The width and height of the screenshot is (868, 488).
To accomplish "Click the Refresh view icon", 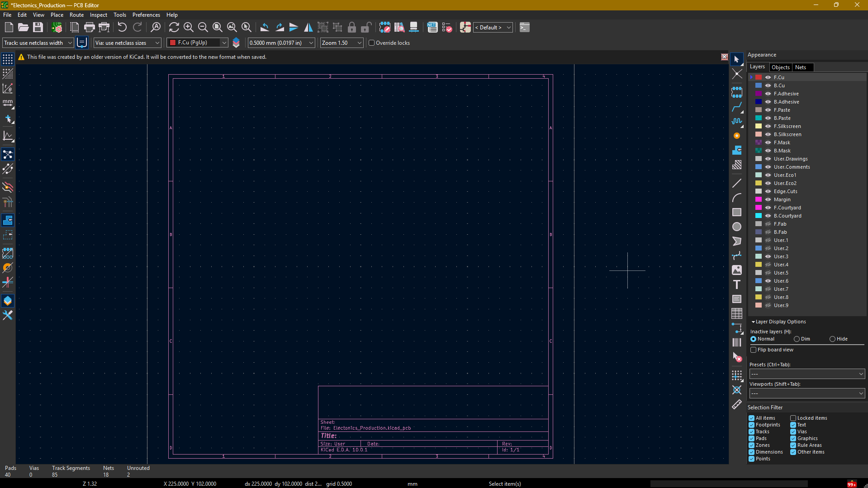I will pyautogui.click(x=174, y=28).
